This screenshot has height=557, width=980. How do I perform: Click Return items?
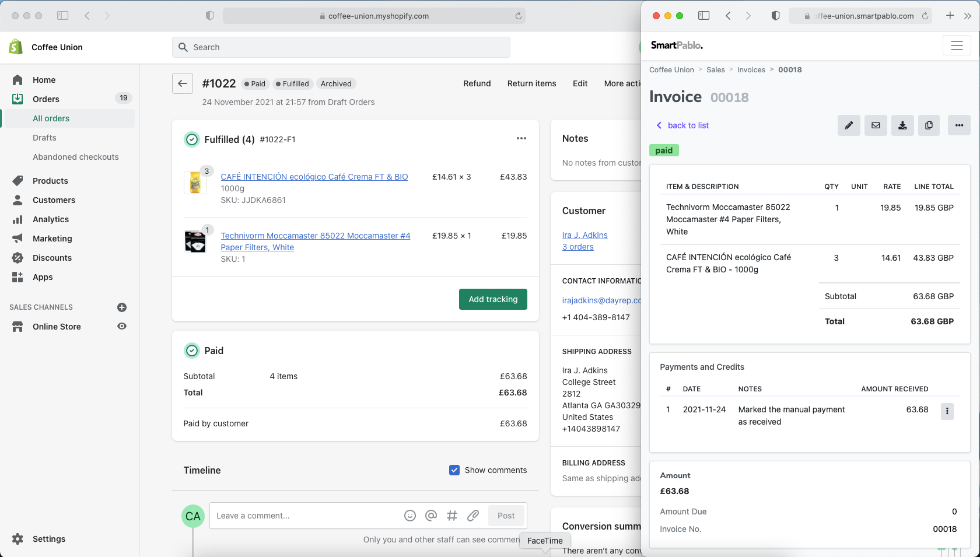tap(531, 83)
